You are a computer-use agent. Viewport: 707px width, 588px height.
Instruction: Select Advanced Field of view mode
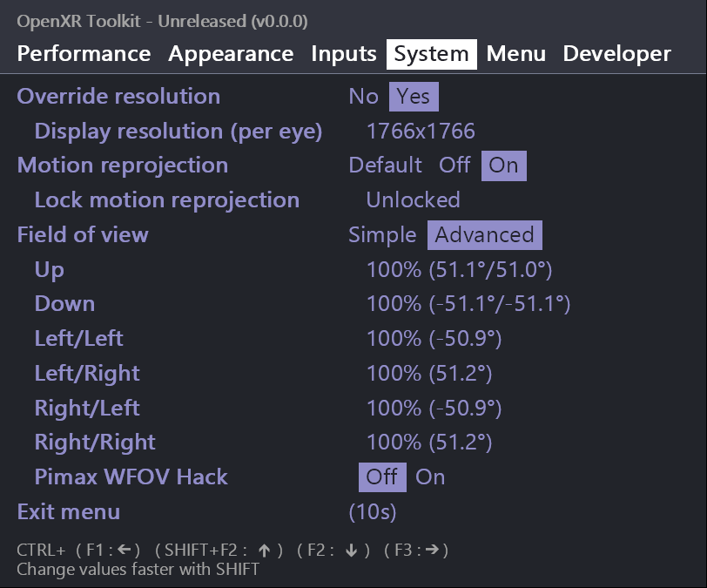pos(484,235)
